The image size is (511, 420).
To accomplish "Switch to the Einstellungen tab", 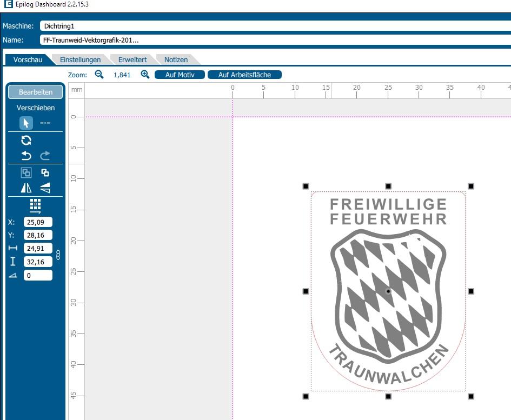I will tap(80, 59).
